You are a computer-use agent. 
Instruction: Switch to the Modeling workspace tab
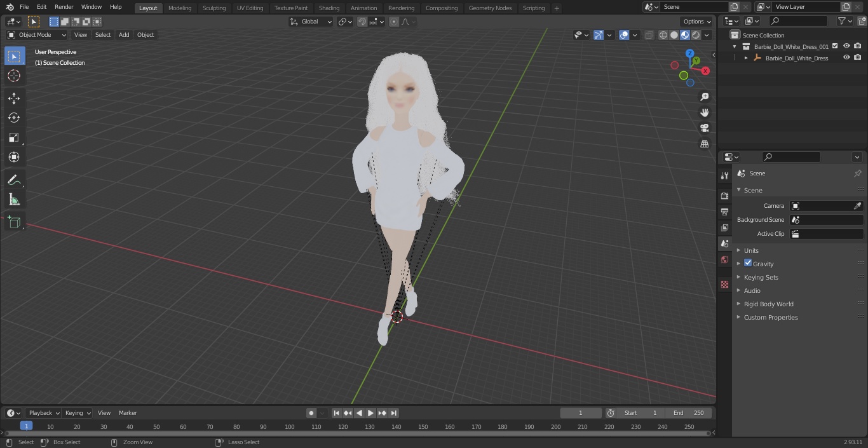coord(180,8)
